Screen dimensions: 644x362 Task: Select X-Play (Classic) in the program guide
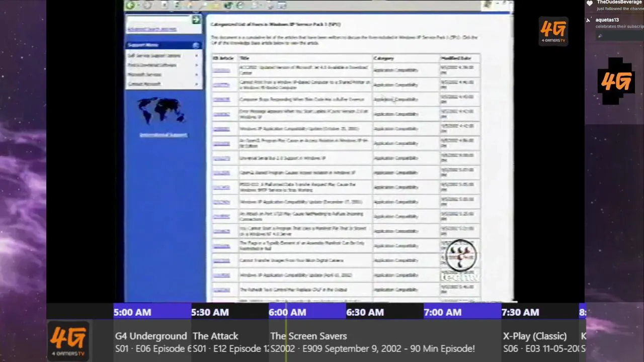[x=535, y=336]
